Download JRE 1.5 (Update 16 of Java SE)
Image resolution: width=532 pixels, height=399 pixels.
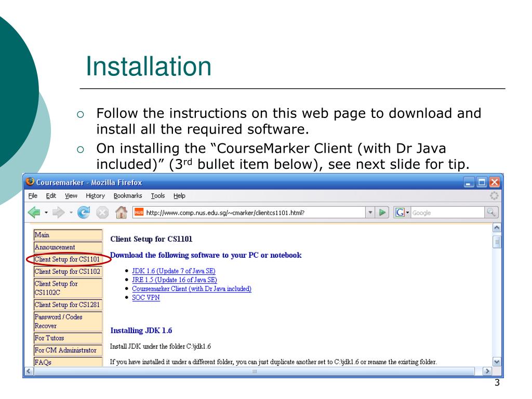(175, 280)
